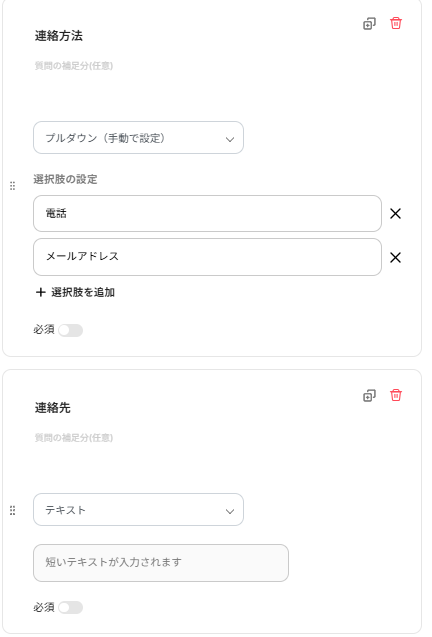Grab the drag handle of 連絡方法 card

coord(13,186)
